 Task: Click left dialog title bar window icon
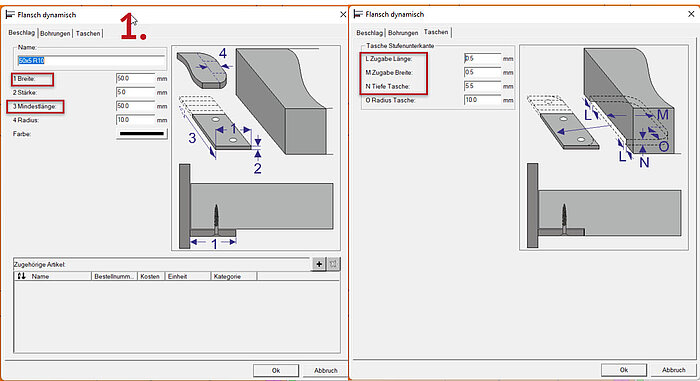click(10, 15)
